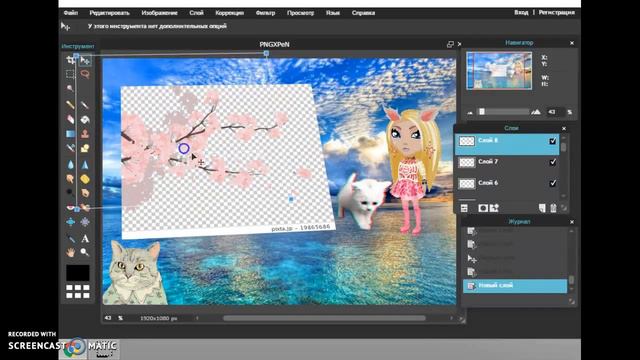Toggle visibility checkbox of Слой 7
The image size is (640, 360).
pyautogui.click(x=553, y=162)
